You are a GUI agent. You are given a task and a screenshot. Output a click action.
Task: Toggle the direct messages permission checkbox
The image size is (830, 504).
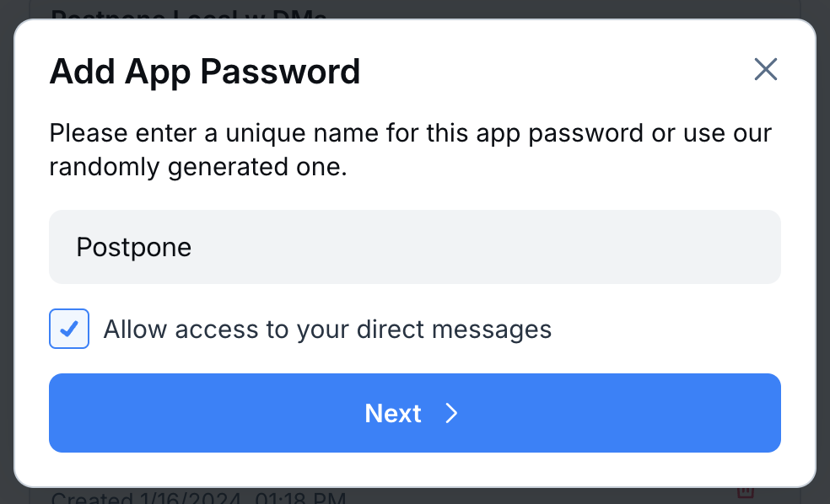tap(69, 329)
